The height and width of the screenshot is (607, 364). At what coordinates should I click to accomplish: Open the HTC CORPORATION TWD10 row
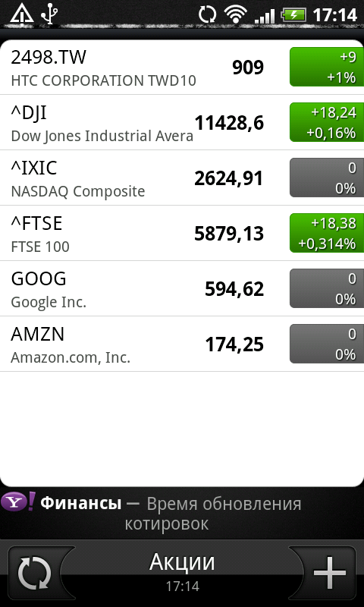[x=182, y=67]
